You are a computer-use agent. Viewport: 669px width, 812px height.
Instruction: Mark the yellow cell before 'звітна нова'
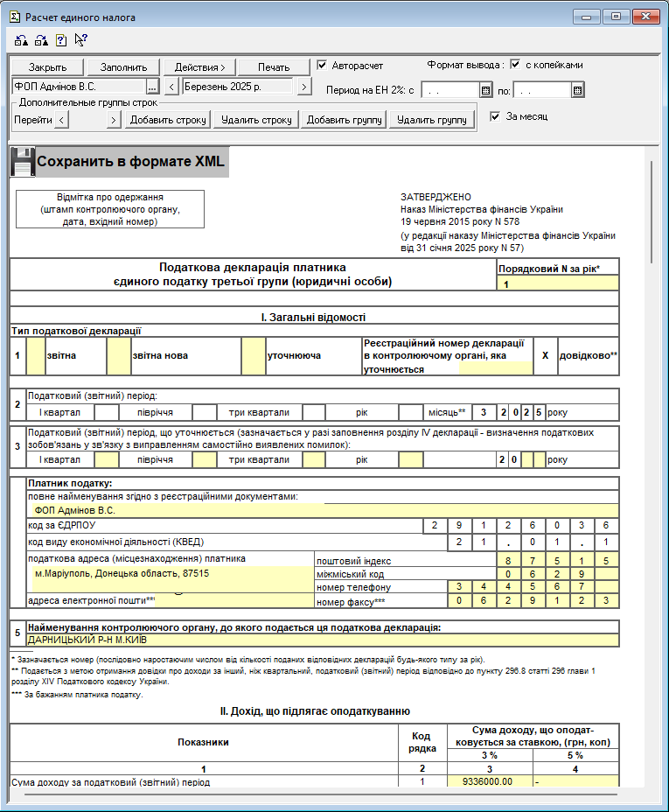point(118,356)
